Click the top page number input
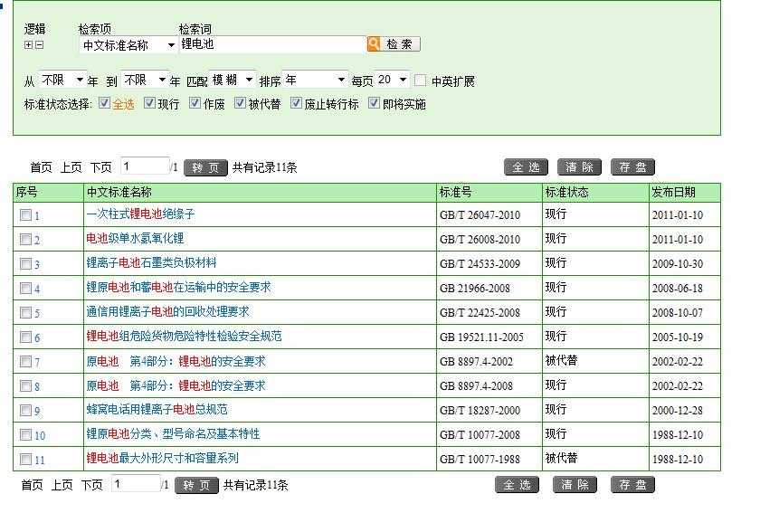779x532 pixels. click(x=145, y=166)
